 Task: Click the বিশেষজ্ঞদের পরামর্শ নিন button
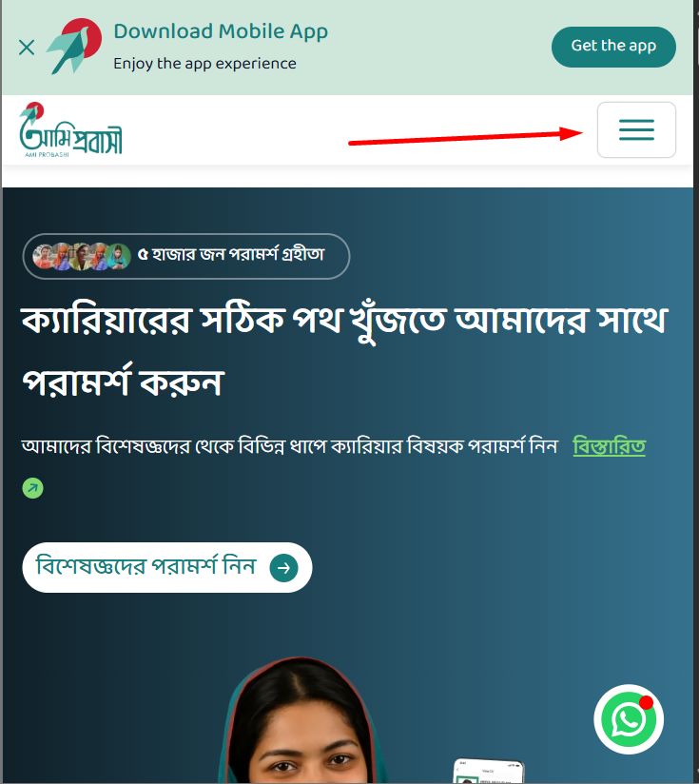167,567
